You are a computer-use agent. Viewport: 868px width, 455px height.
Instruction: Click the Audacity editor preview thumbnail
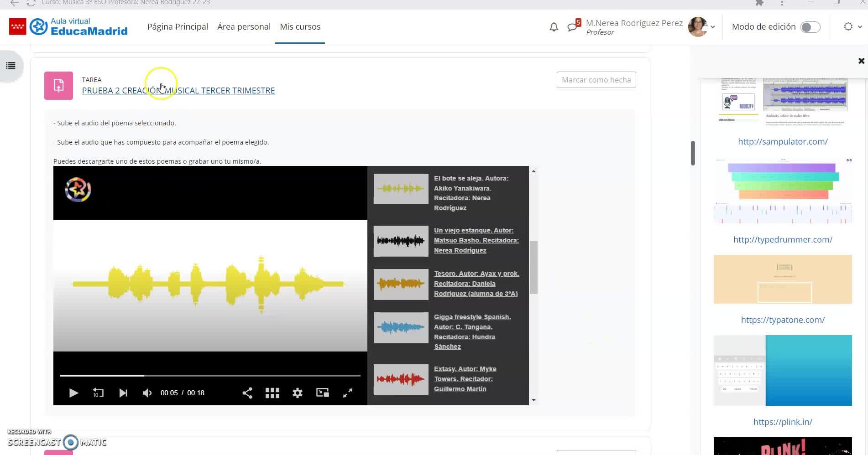(x=783, y=101)
